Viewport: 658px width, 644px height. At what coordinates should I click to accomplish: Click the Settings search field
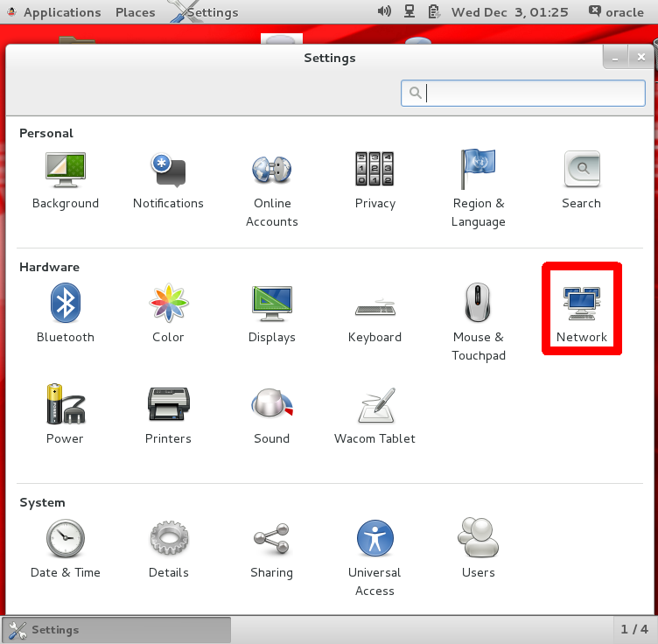point(523,93)
